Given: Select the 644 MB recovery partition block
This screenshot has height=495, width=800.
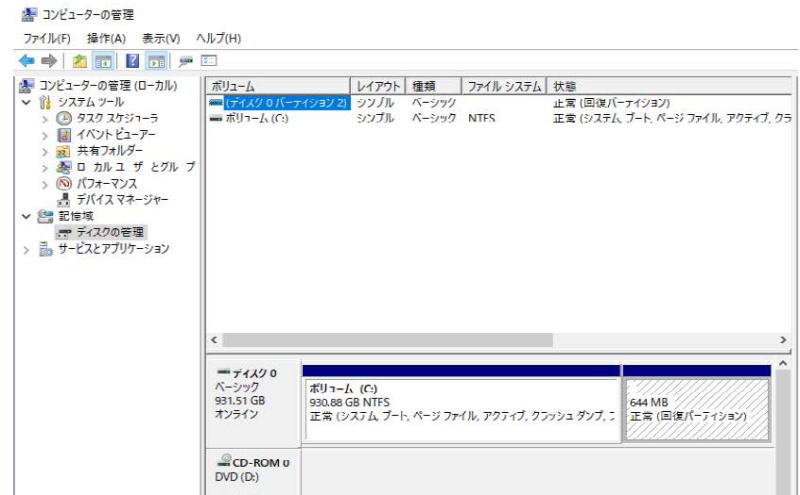Looking at the screenshot, I should [696, 409].
